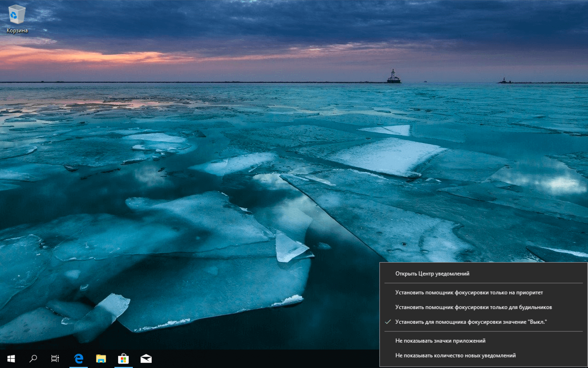Open File Explorer from the taskbar
Image resolution: width=588 pixels, height=368 pixels.
click(x=101, y=359)
